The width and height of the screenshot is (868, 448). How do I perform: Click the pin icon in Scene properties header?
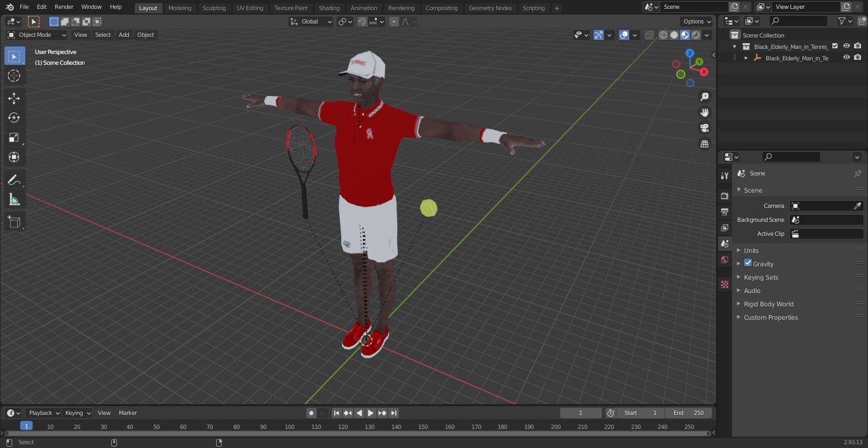click(857, 173)
